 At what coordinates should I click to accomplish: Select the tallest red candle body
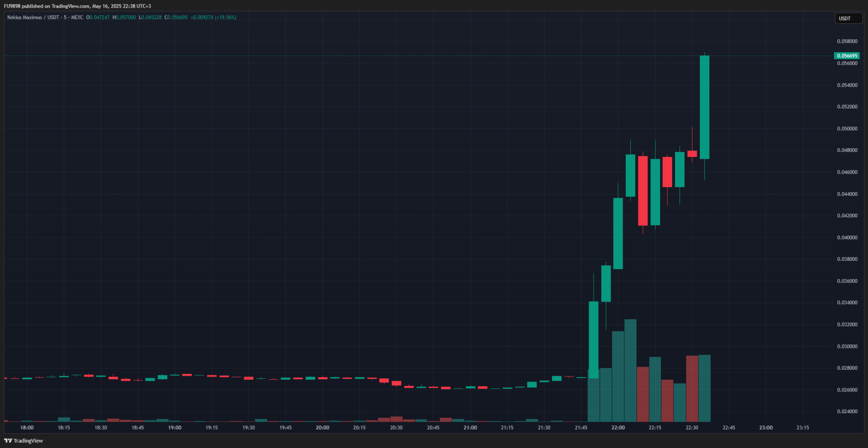[642, 191]
